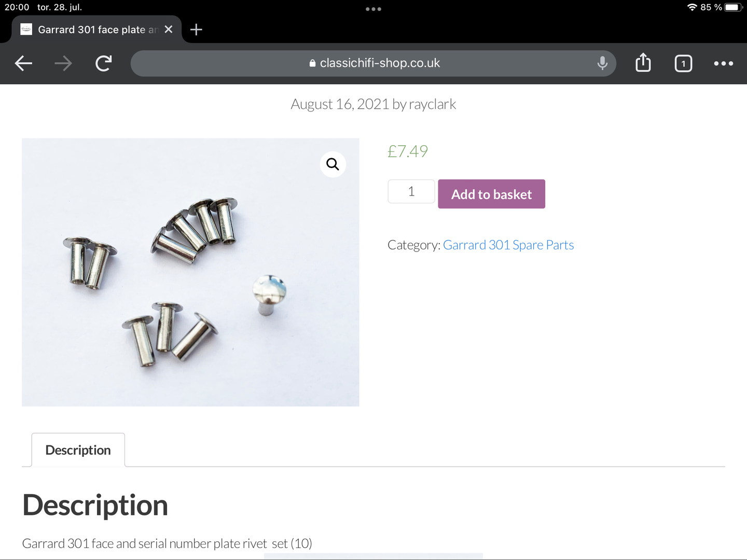Tap the Wi-Fi status icon
The image size is (747, 560).
[x=692, y=7]
